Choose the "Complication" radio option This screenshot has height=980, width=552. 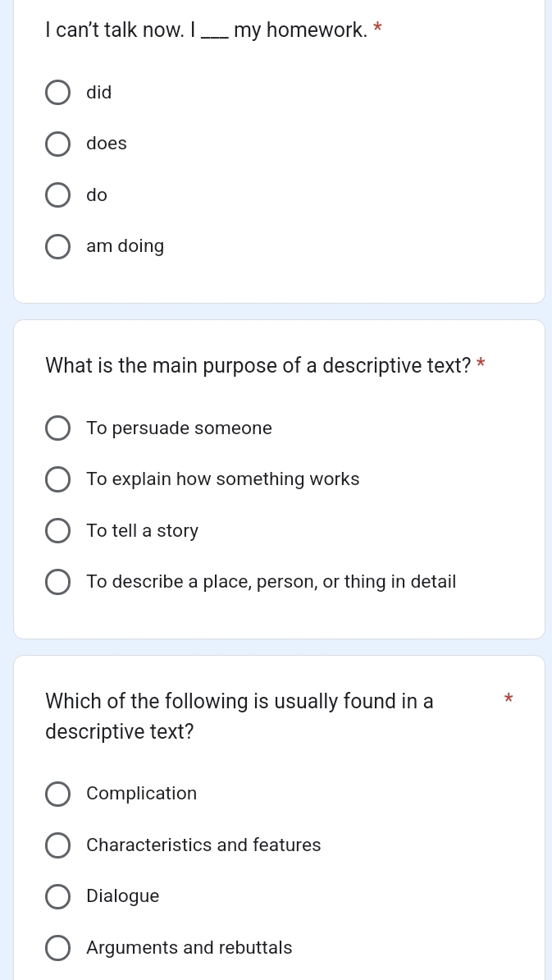coord(57,794)
